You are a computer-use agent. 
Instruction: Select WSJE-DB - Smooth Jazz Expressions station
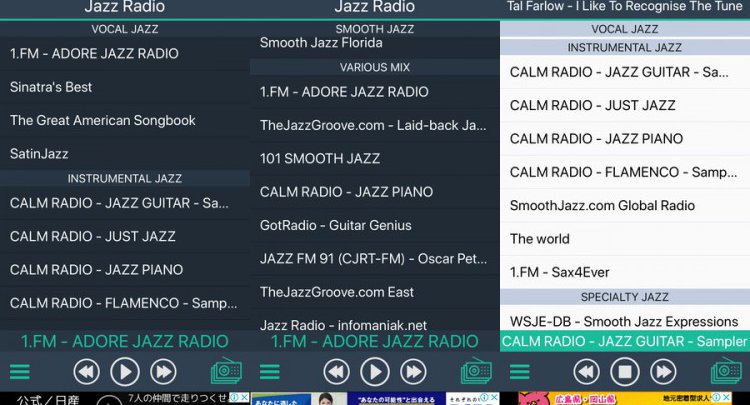[x=625, y=319]
